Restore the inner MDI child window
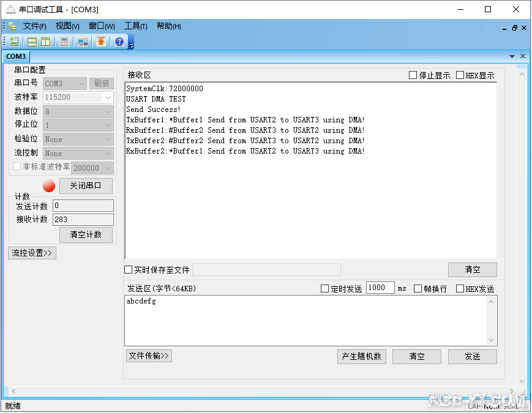The width and height of the screenshot is (532, 413). pos(515,28)
